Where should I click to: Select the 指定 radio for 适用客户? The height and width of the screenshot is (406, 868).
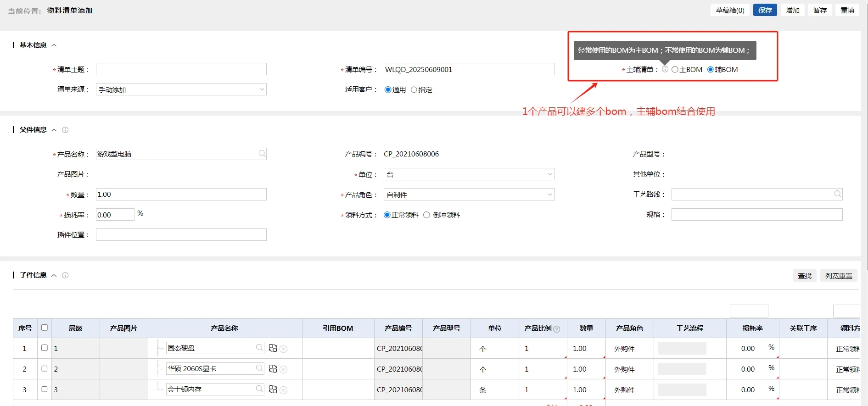(x=414, y=90)
